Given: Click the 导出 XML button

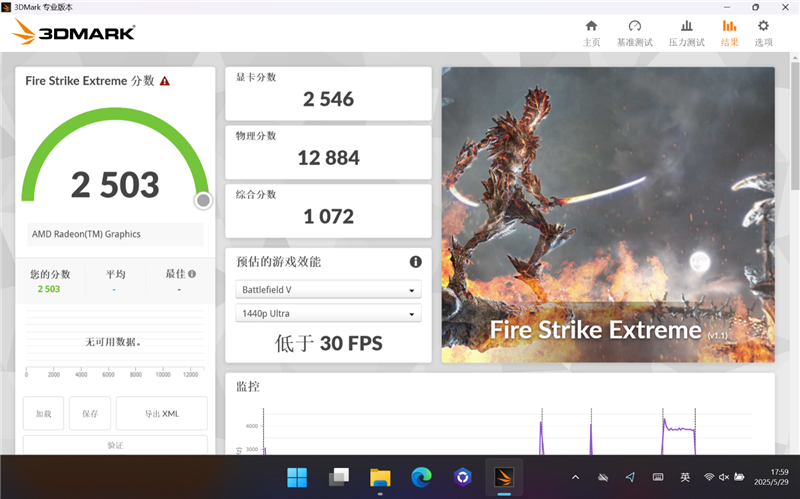Looking at the screenshot, I should click(x=162, y=413).
